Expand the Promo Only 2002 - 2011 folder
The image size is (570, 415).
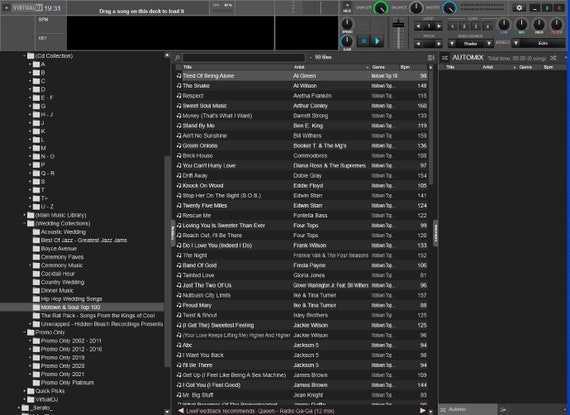30,341
